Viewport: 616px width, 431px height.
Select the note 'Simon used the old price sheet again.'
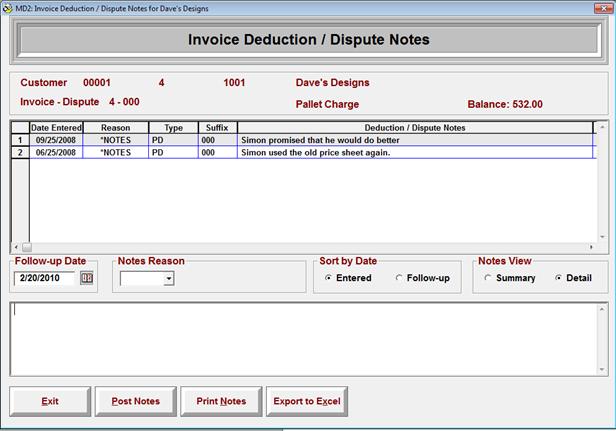tap(316, 153)
